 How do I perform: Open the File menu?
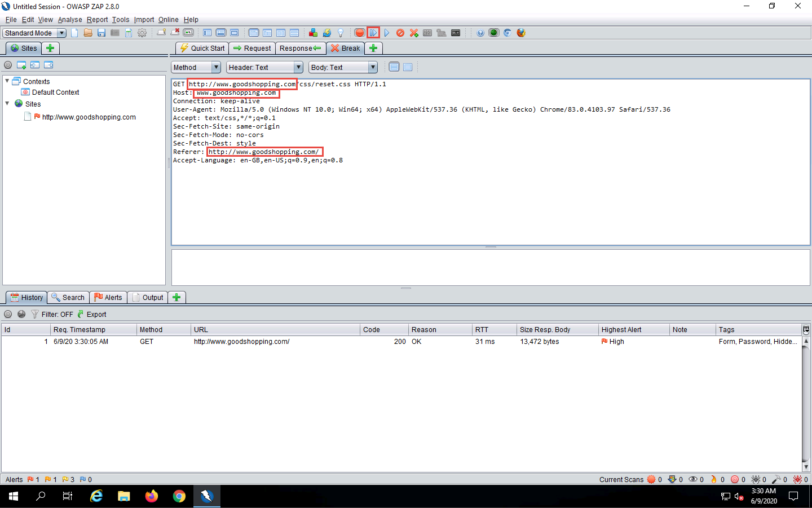point(11,20)
